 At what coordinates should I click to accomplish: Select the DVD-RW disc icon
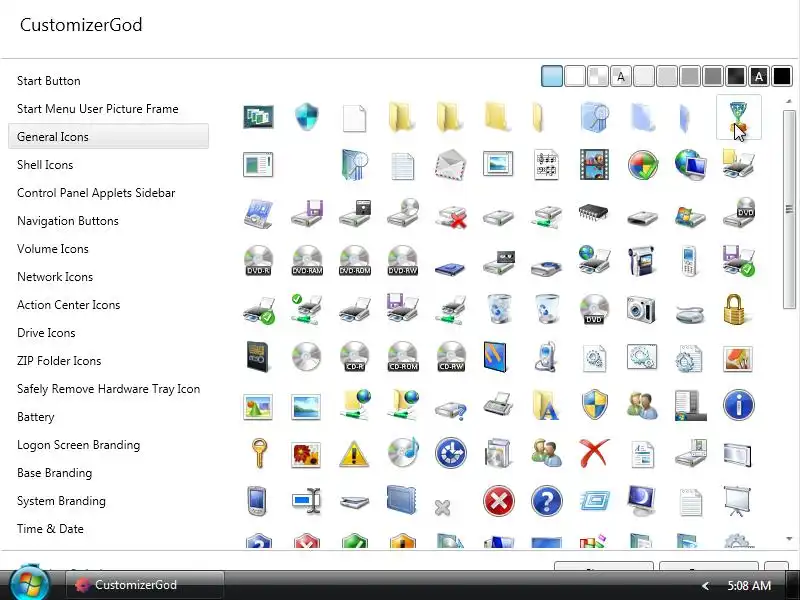tap(403, 261)
